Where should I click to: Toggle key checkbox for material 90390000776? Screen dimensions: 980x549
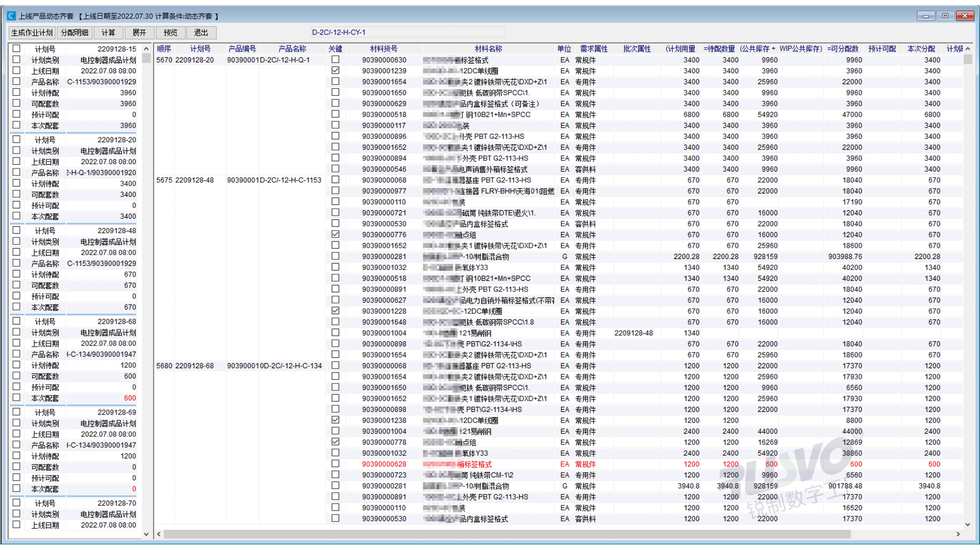335,234
